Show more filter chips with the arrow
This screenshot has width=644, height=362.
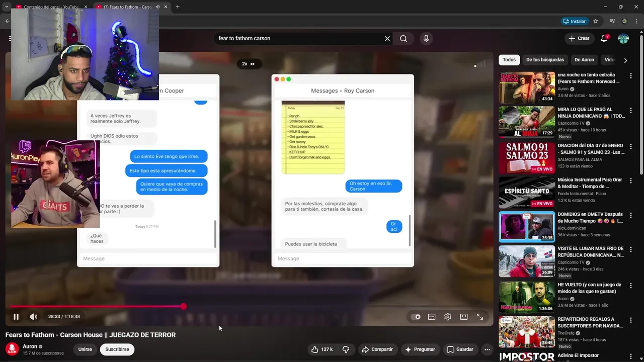point(625,60)
